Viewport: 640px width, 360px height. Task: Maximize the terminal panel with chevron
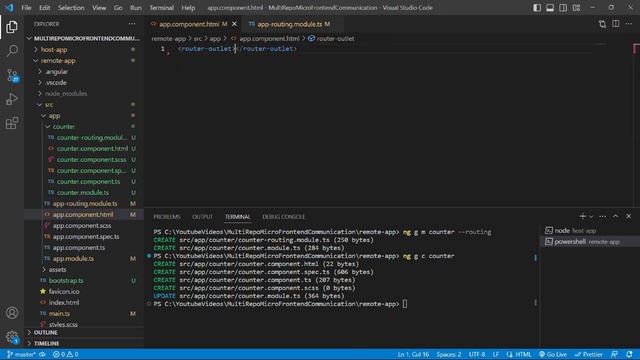(x=616, y=216)
